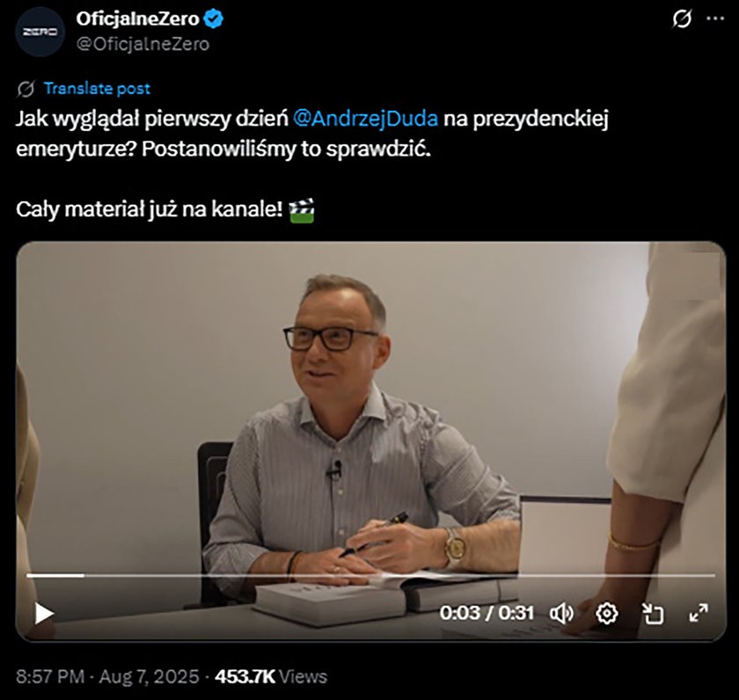Click the 0:03 / 0:31 time display
The height and width of the screenshot is (700, 739).
(x=487, y=613)
